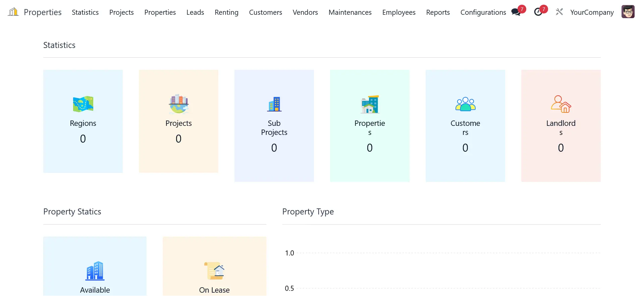This screenshot has height=296, width=644.
Task: Open the Configurations menu
Action: pyautogui.click(x=483, y=12)
